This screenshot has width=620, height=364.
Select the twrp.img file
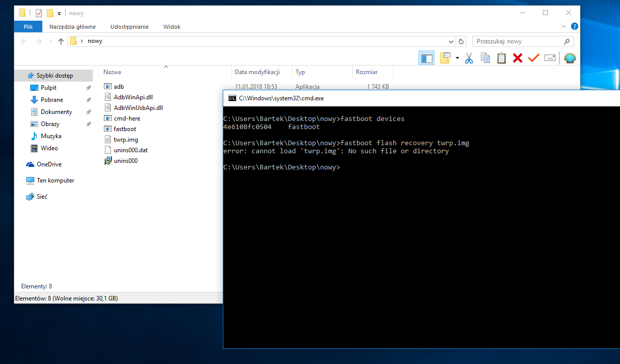(126, 140)
